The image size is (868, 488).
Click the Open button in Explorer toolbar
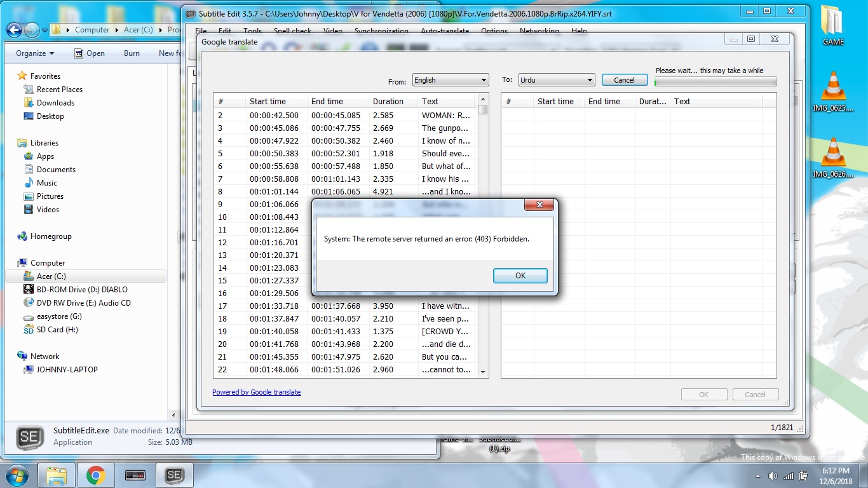(x=90, y=53)
